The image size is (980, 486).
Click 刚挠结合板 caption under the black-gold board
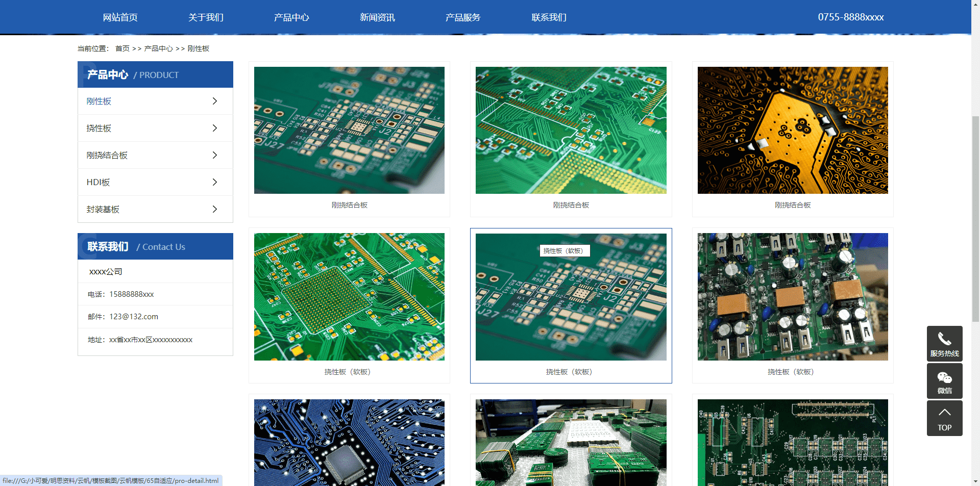pyautogui.click(x=793, y=205)
